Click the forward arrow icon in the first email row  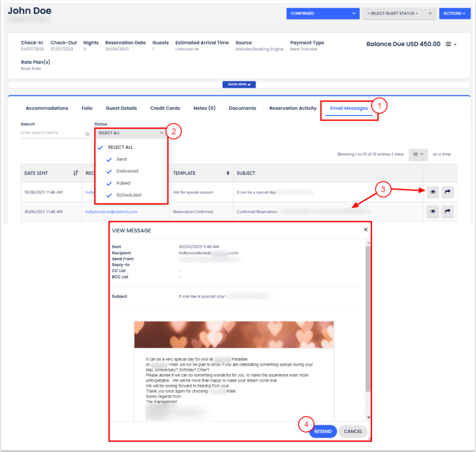[448, 192]
